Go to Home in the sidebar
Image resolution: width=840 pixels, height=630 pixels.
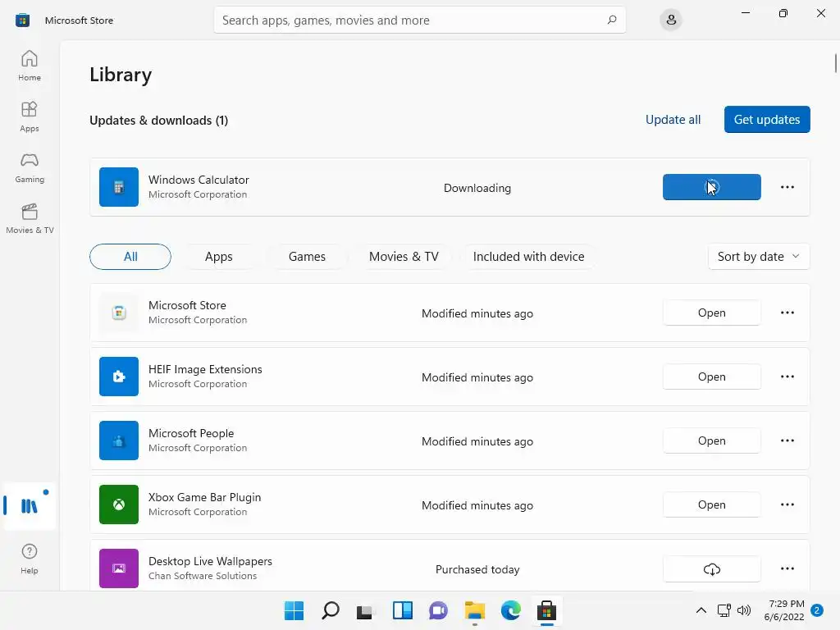pyautogui.click(x=30, y=66)
